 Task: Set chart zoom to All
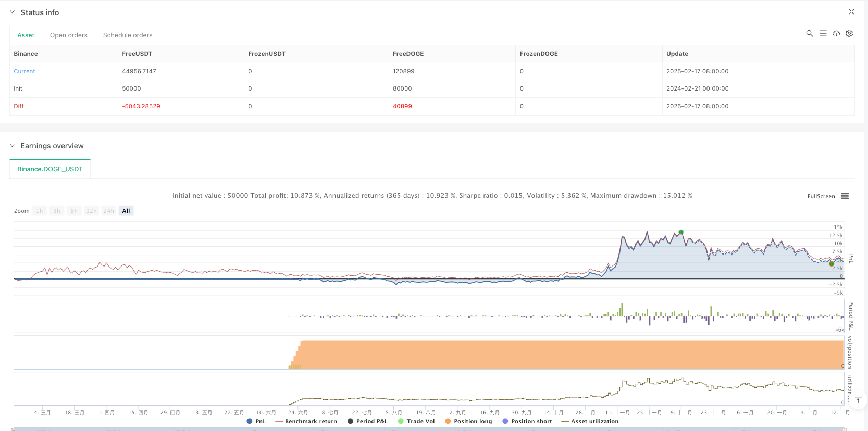126,211
